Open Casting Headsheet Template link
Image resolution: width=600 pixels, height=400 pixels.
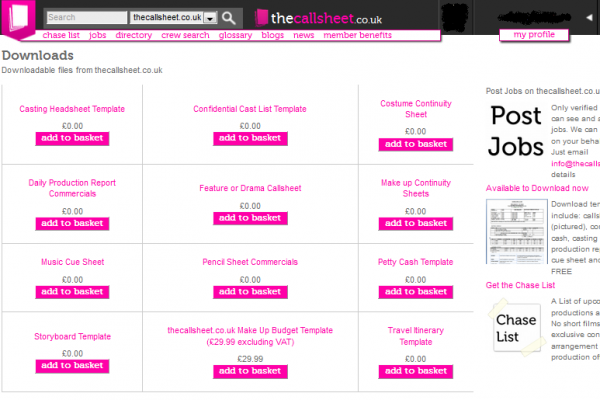pos(72,109)
